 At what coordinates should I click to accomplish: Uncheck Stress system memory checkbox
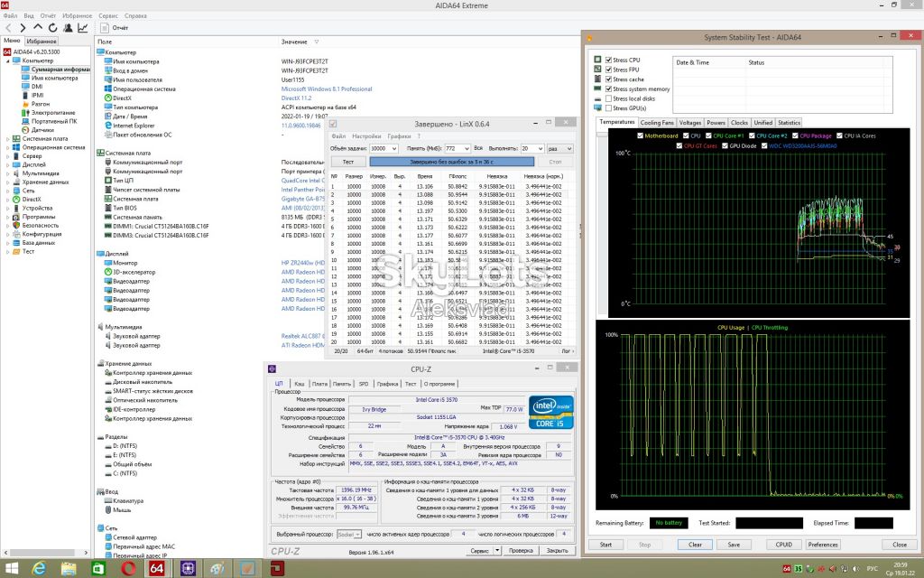pyautogui.click(x=609, y=89)
